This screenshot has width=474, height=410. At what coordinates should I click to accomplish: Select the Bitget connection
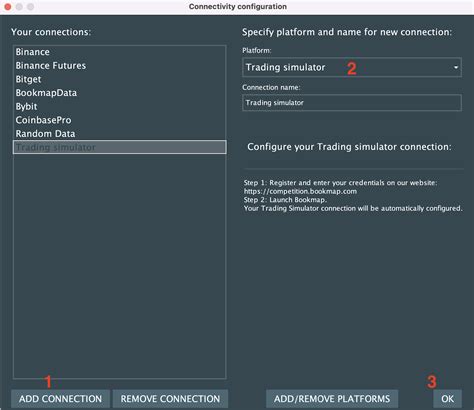[119, 79]
